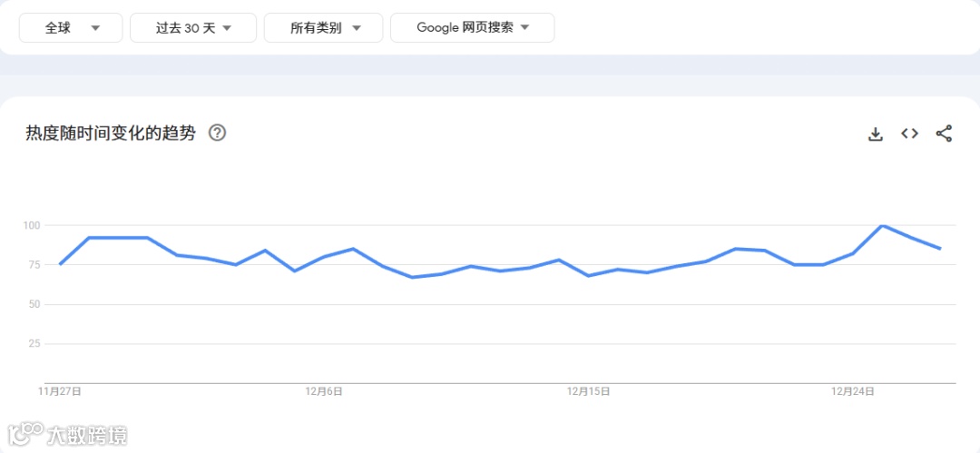Click the 75 value on the y-axis
Screen dimensions: 980x453
pyautogui.click(x=35, y=264)
